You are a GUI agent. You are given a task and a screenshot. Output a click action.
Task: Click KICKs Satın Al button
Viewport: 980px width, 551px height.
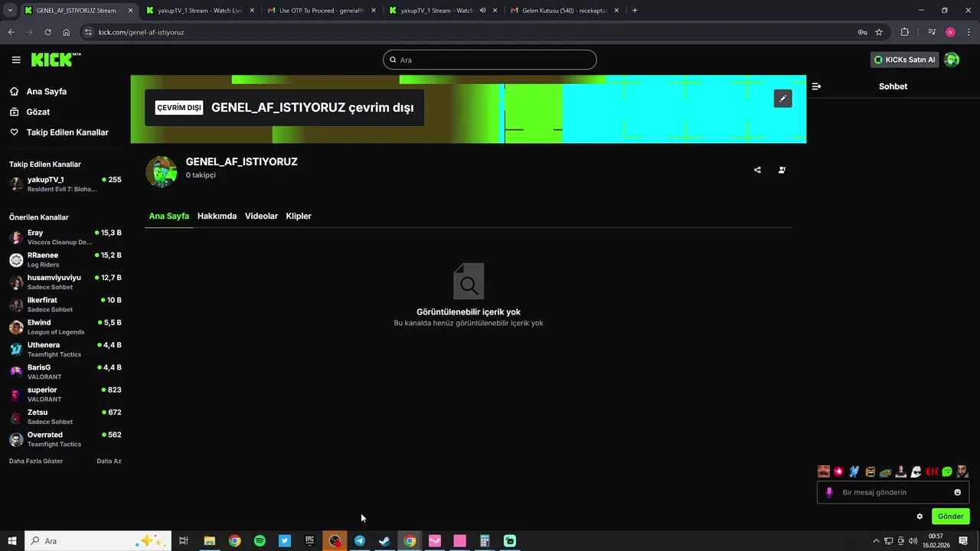[x=905, y=60]
